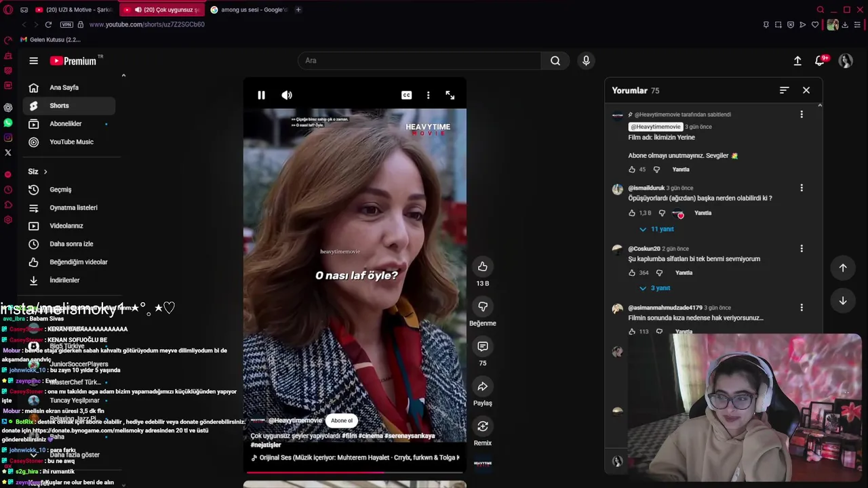Open Abonelikler in the sidebar
This screenshot has width=868, height=488.
(x=69, y=124)
